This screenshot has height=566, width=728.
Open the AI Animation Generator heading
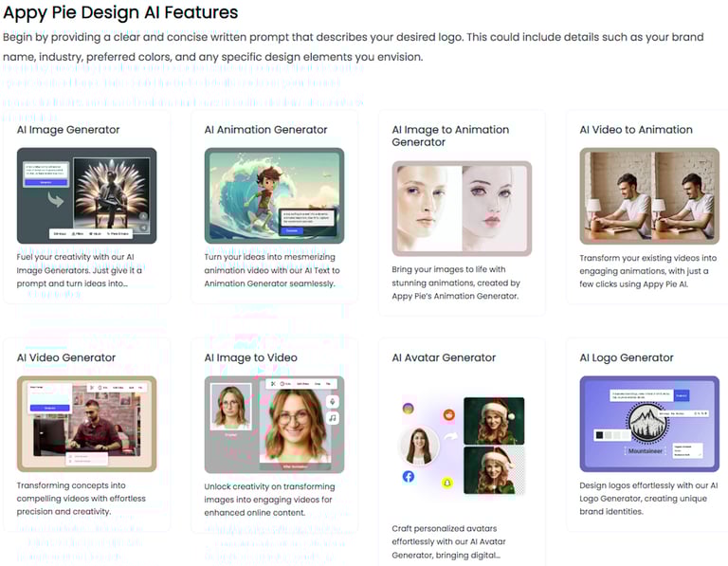pyautogui.click(x=265, y=130)
